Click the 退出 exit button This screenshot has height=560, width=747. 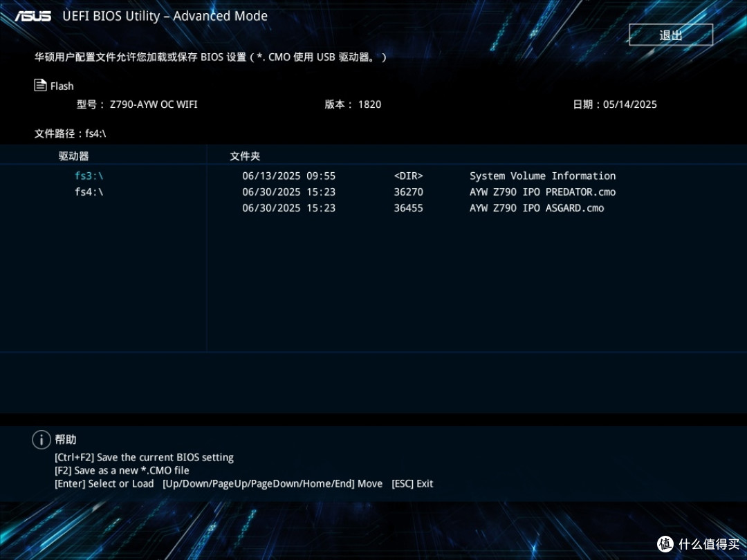pos(671,35)
